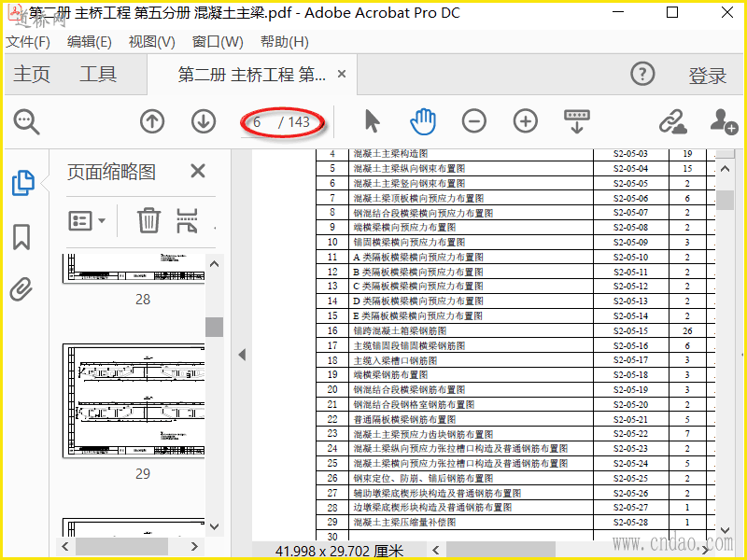This screenshot has height=560, width=747.
Task: Click the 登录 sign-in button
Action: point(707,76)
